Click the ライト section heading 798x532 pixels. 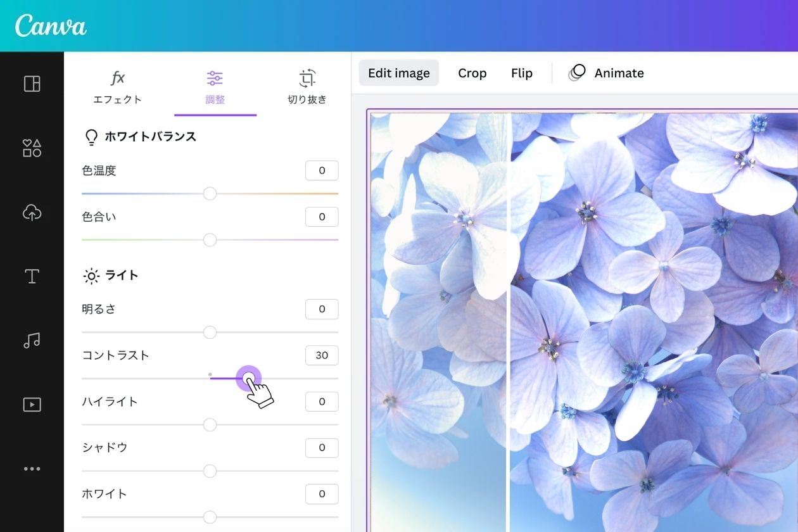[x=122, y=275]
